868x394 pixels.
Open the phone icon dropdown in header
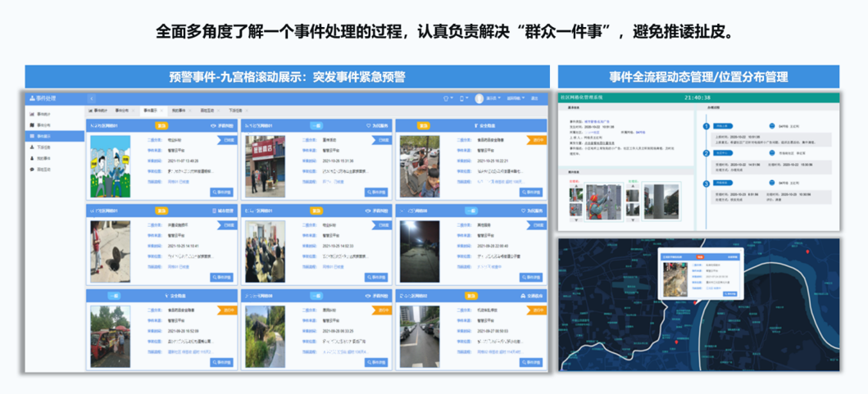coord(463,98)
